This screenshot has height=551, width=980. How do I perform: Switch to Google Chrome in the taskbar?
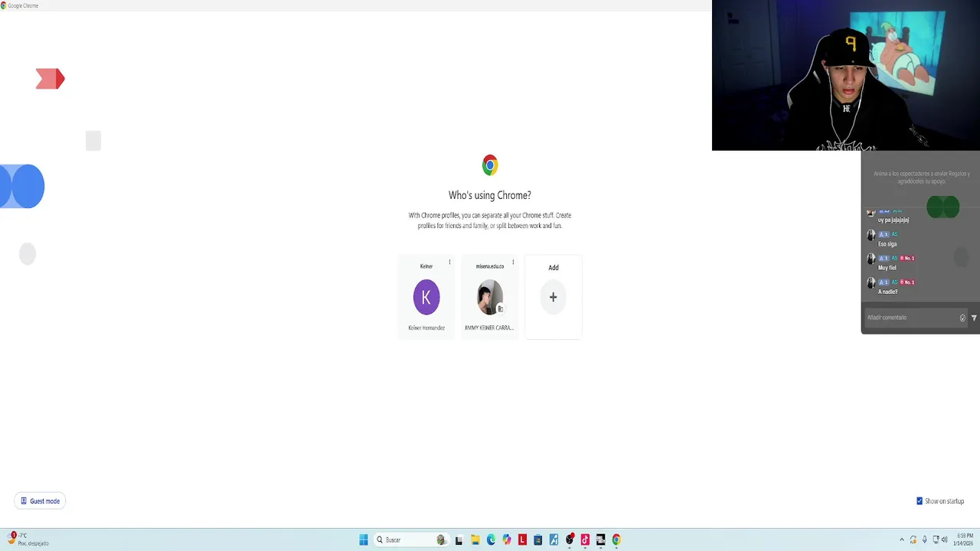tap(616, 540)
